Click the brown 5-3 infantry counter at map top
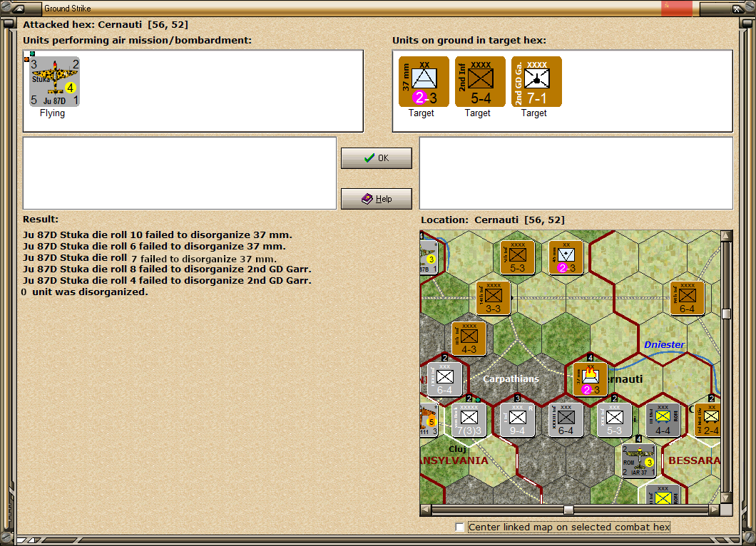Image resolution: width=756 pixels, height=546 pixels. click(x=517, y=257)
